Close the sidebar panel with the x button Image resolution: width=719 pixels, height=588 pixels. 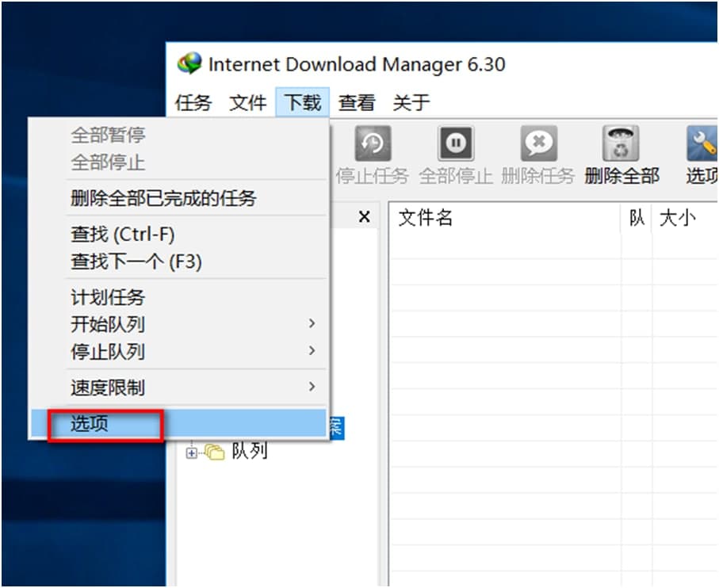364,216
